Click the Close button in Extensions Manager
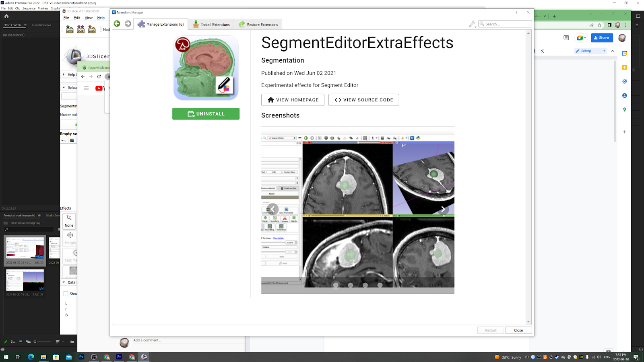Viewport: 644px width, 362px height. click(x=518, y=330)
